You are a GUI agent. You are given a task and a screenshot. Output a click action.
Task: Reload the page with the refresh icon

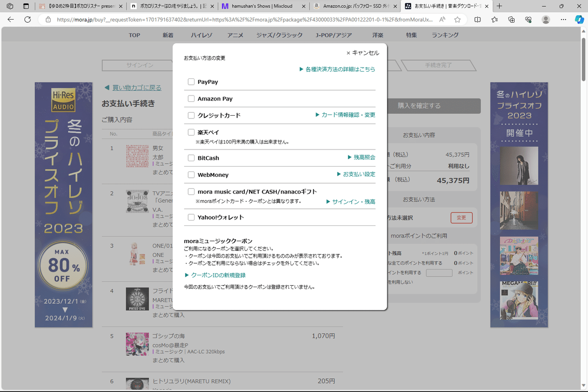click(28, 20)
